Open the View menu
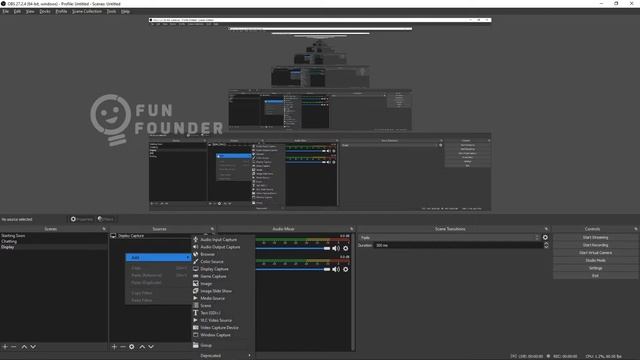 pos(30,11)
